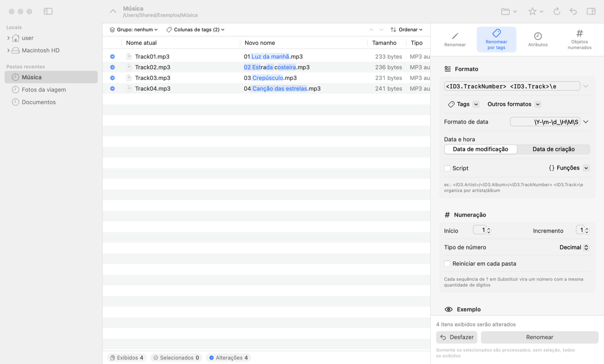
Task: Enable the Script checkbox
Action: [447, 168]
